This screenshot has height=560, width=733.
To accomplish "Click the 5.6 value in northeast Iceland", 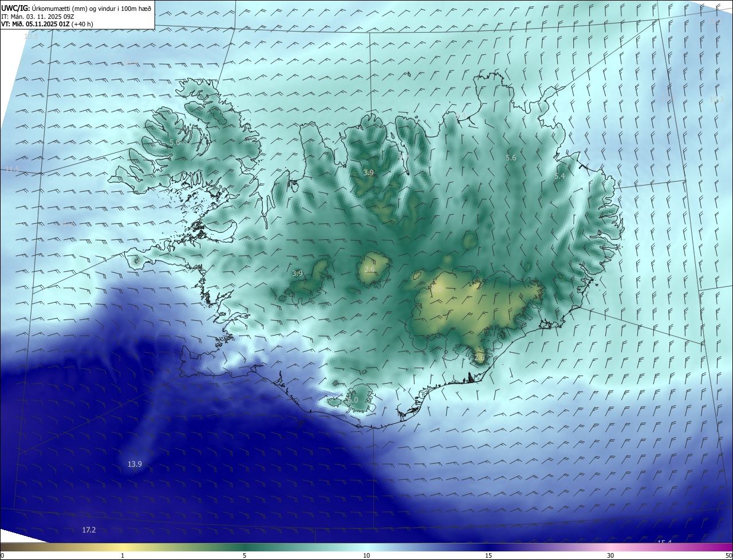I will coord(511,157).
